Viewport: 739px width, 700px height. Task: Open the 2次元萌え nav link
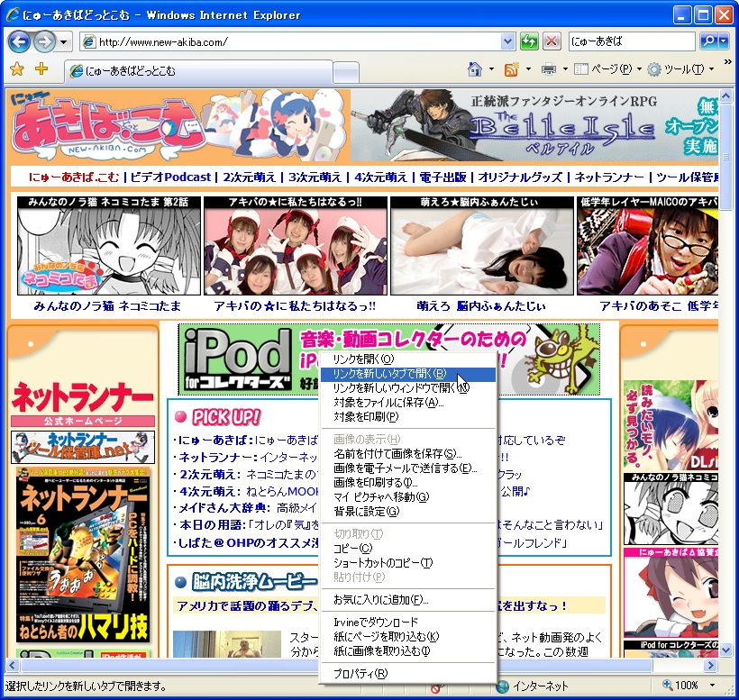click(250, 177)
